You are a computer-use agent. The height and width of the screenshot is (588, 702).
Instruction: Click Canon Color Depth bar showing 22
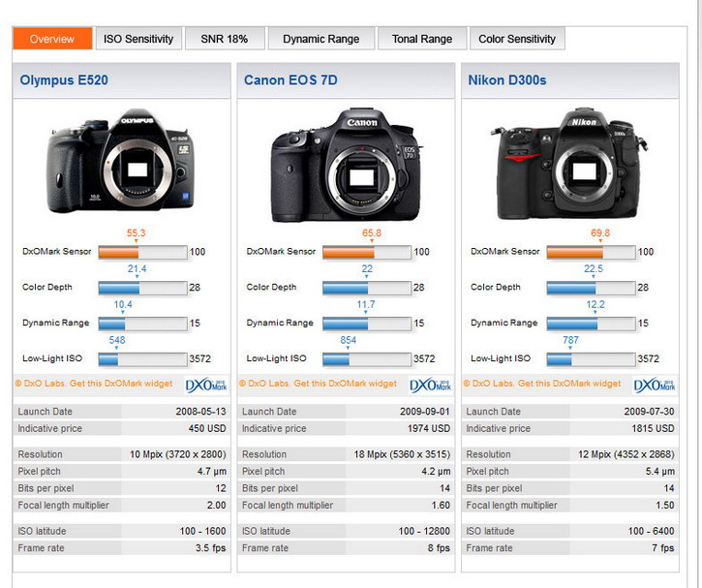point(367,288)
